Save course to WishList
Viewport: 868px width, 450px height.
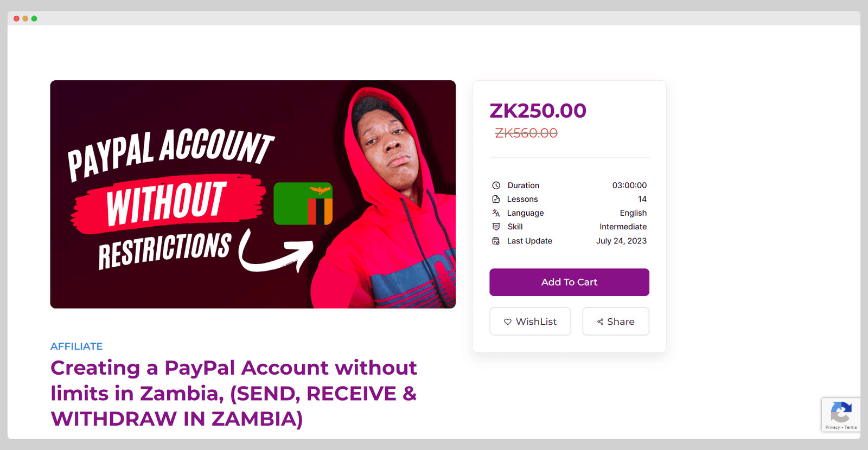point(530,322)
